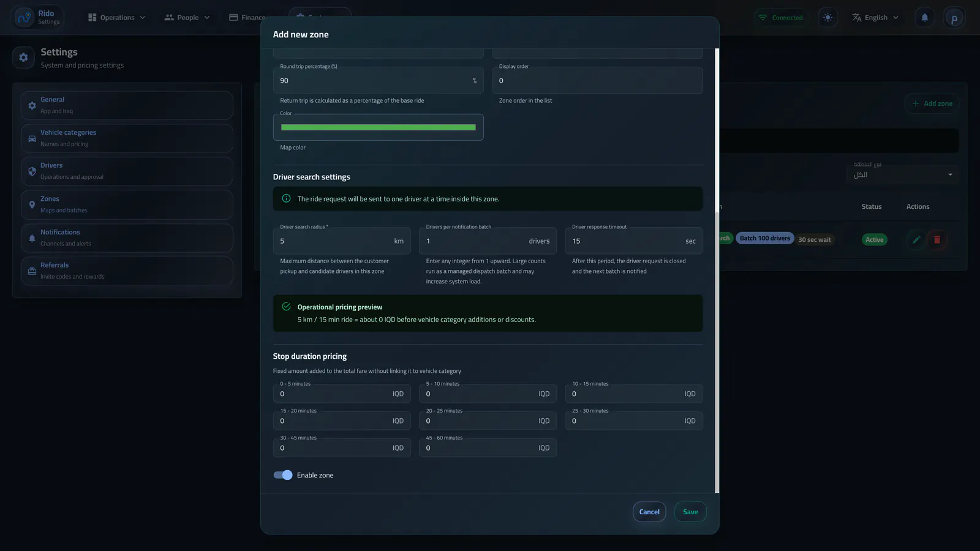Click the 20 - 25 minutes price field
Viewport: 980px width, 551px height.
pyautogui.click(x=488, y=421)
